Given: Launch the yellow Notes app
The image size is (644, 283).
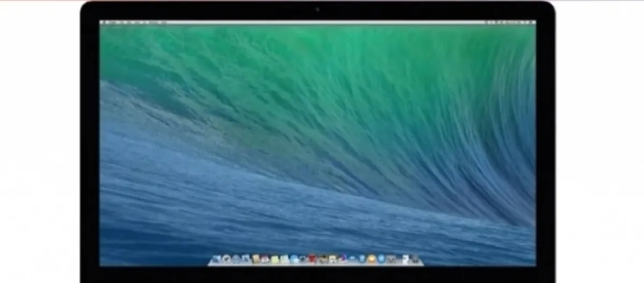Looking at the screenshot, I should pyautogui.click(x=275, y=259).
